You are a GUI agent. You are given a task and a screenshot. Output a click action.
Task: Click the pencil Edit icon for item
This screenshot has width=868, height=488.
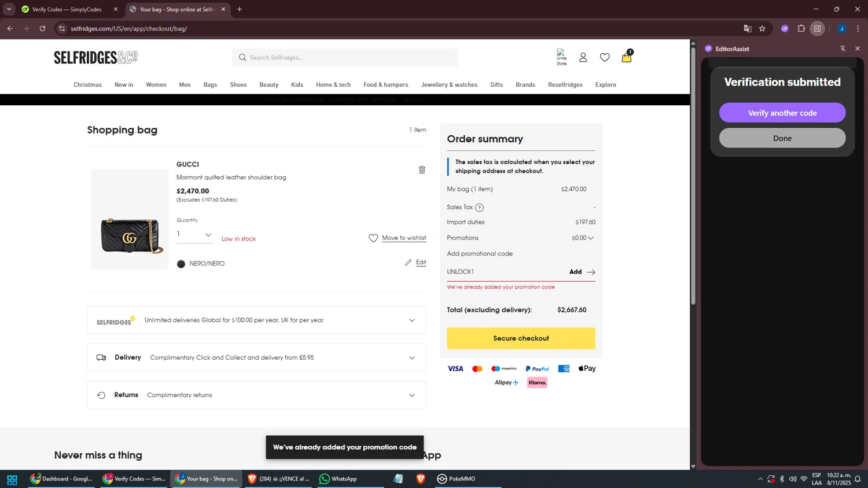click(x=409, y=263)
